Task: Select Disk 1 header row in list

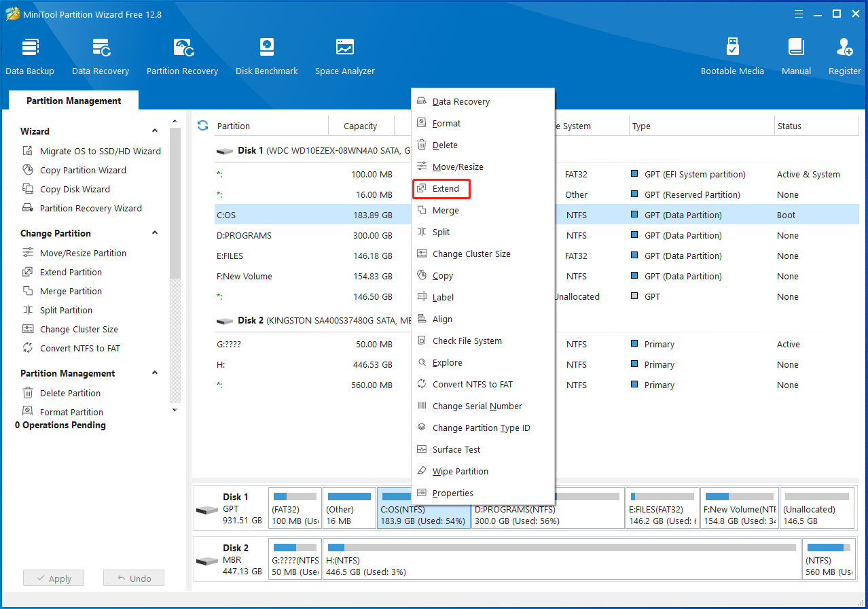Action: coord(537,150)
